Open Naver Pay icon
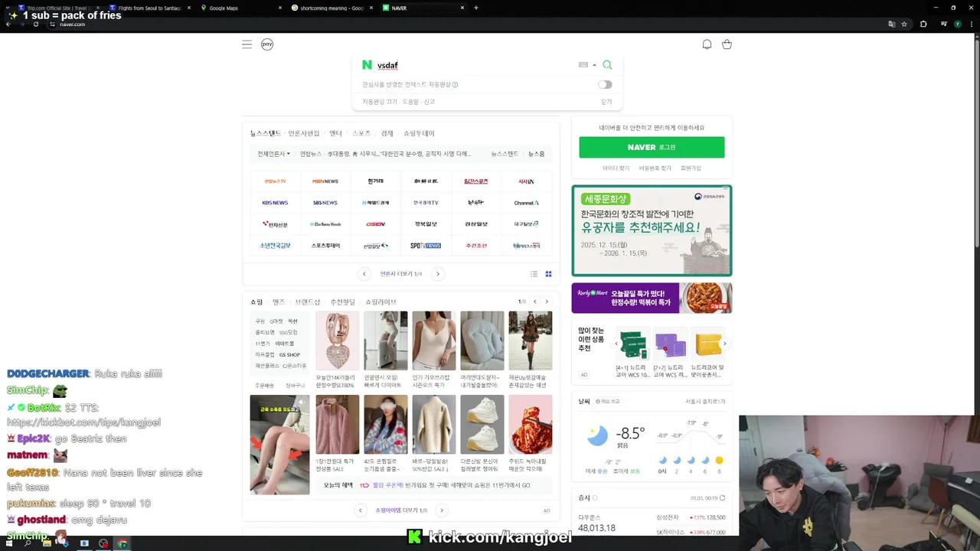 (x=267, y=44)
